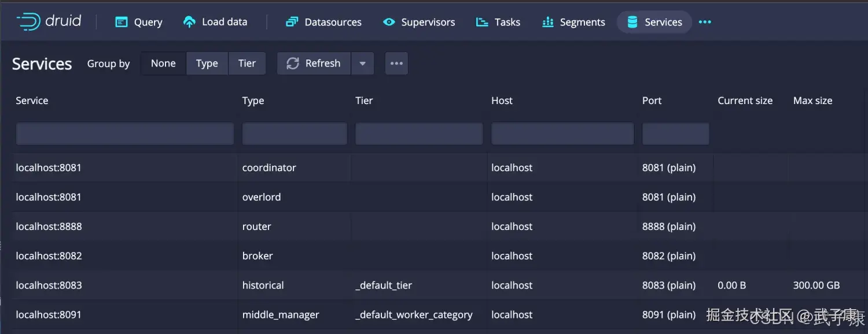
Task: Click the Druid logo icon
Action: [27, 22]
